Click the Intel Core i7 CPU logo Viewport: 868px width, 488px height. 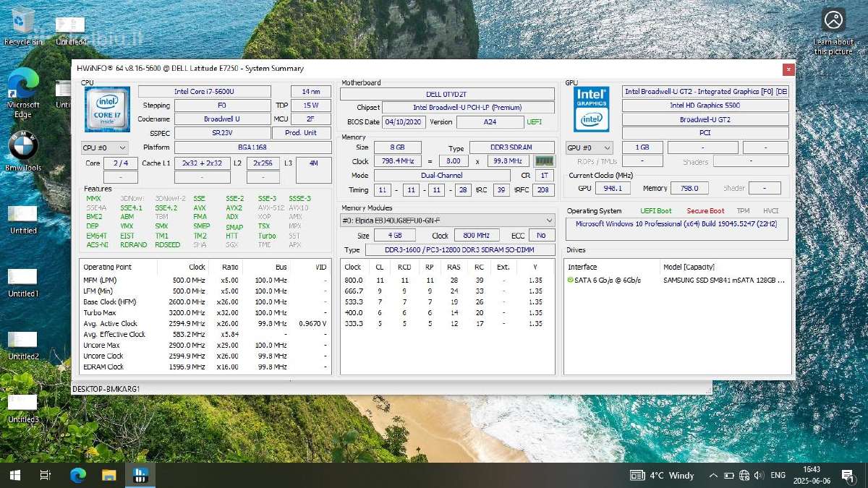[x=108, y=109]
